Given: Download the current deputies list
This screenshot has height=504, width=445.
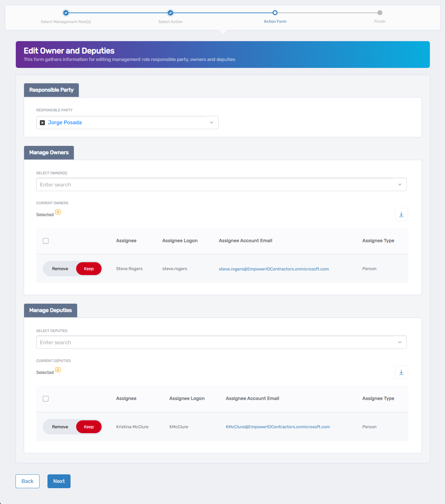Looking at the screenshot, I should tap(401, 372).
